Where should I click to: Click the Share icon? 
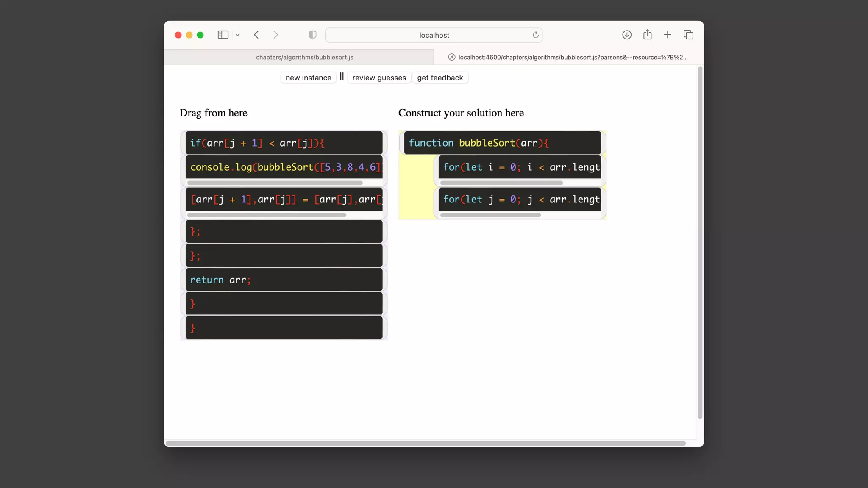click(647, 35)
